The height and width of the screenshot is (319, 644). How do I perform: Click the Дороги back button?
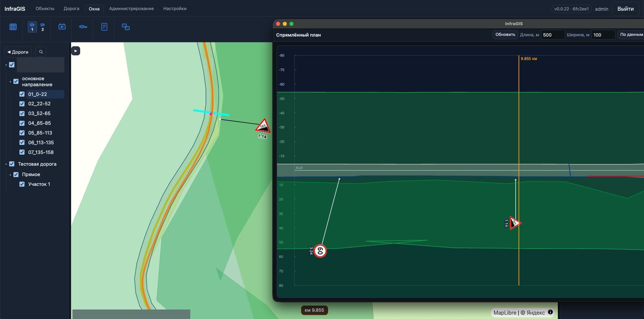[18, 52]
